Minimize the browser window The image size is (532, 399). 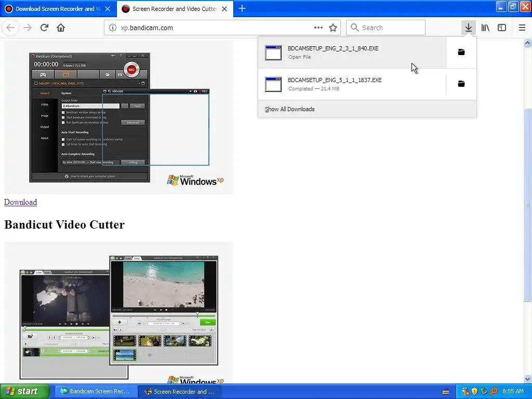coord(501,7)
